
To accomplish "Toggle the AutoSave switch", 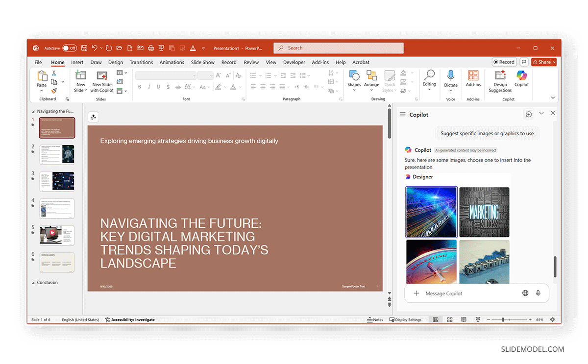I will click(69, 48).
